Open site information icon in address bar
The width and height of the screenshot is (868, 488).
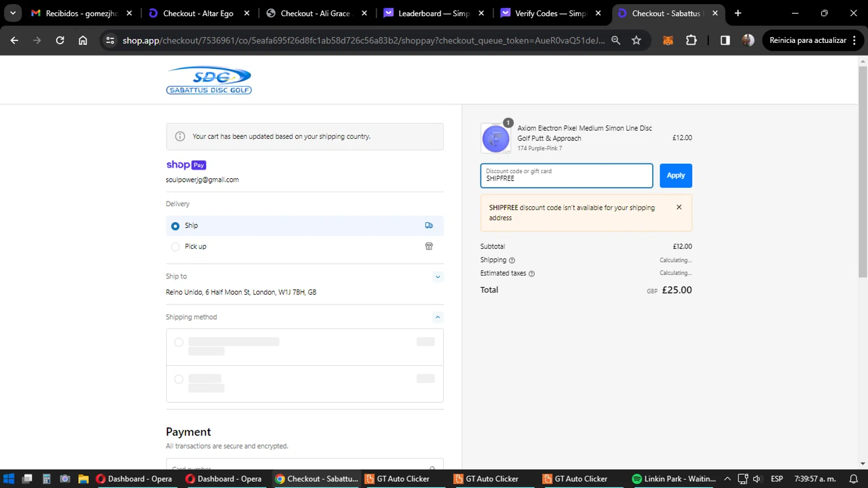click(110, 41)
